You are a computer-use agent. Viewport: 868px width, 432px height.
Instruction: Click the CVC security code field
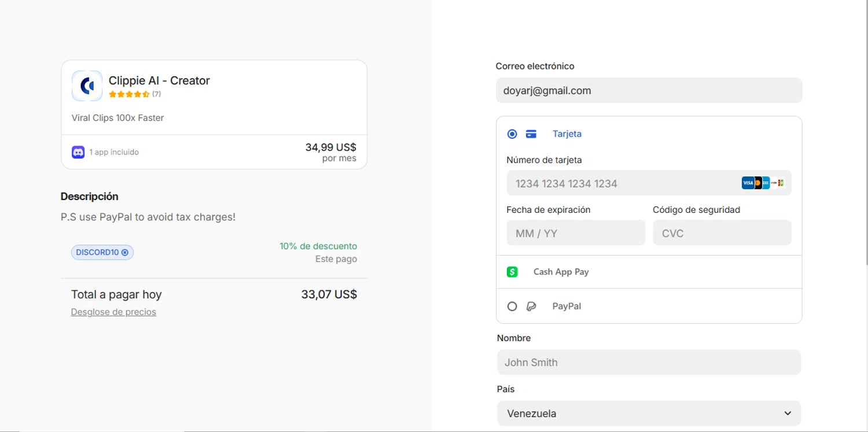click(x=722, y=233)
